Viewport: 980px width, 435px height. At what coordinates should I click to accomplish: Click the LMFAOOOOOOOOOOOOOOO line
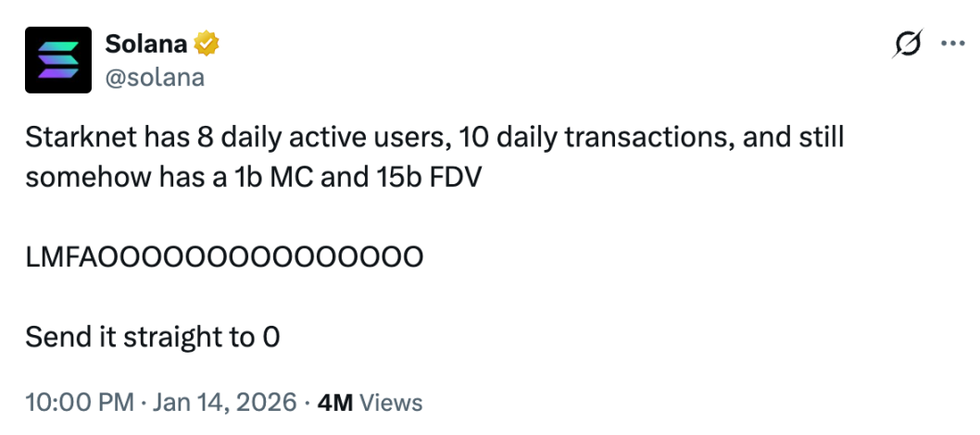pyautogui.click(x=224, y=256)
